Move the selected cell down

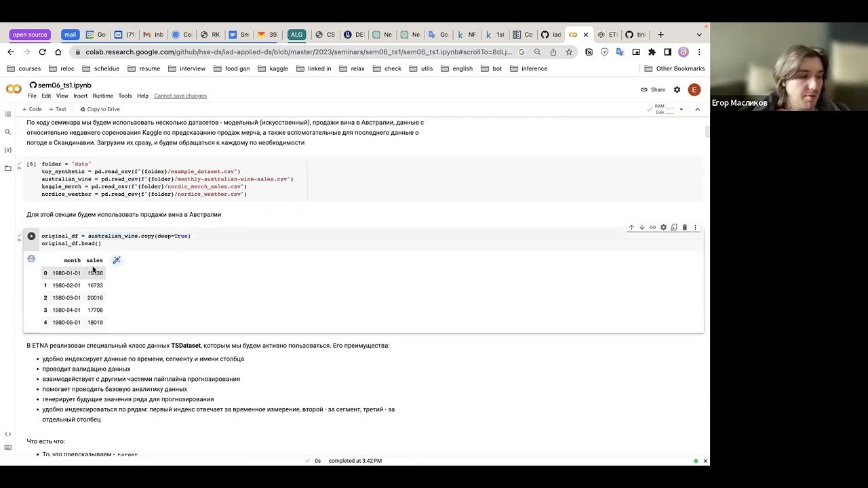tap(642, 228)
